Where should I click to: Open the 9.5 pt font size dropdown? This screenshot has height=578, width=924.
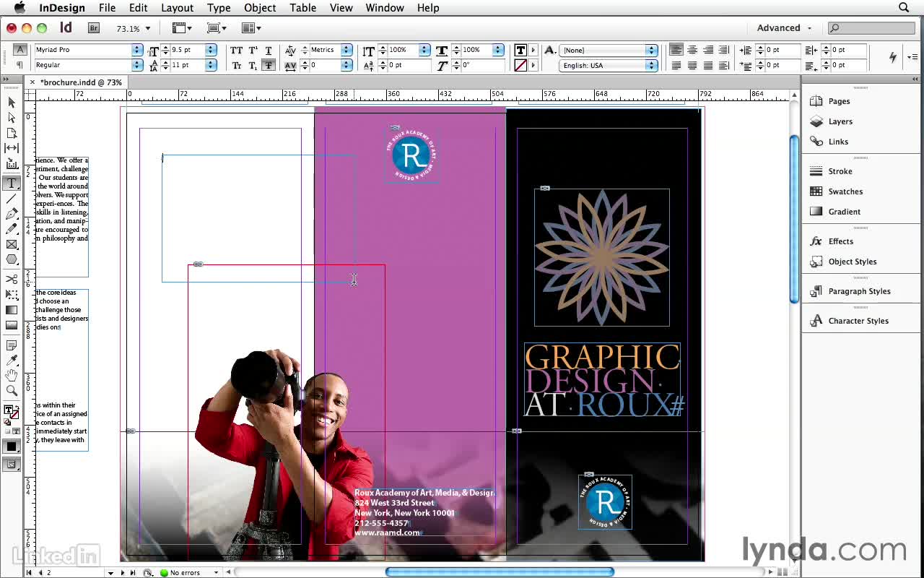[211, 50]
